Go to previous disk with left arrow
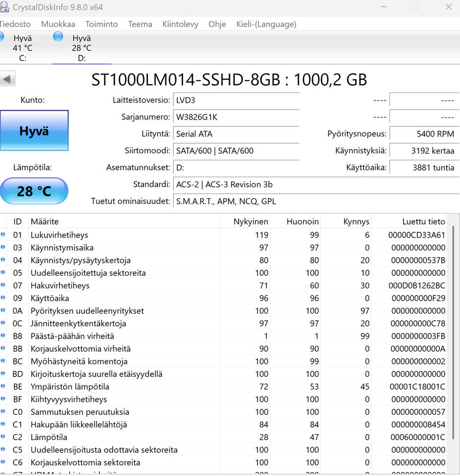Viewport: 460px width, 476px height. [8, 79]
